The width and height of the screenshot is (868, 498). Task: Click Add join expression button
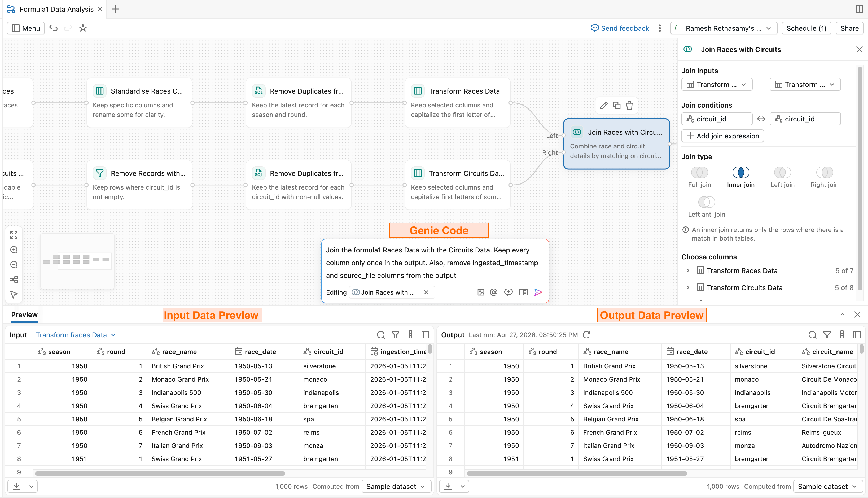(x=722, y=136)
